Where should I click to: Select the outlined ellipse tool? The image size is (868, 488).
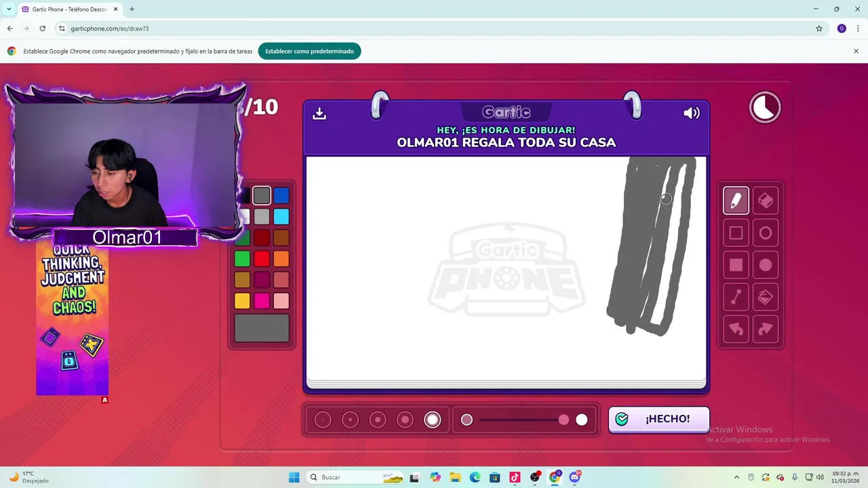click(766, 233)
